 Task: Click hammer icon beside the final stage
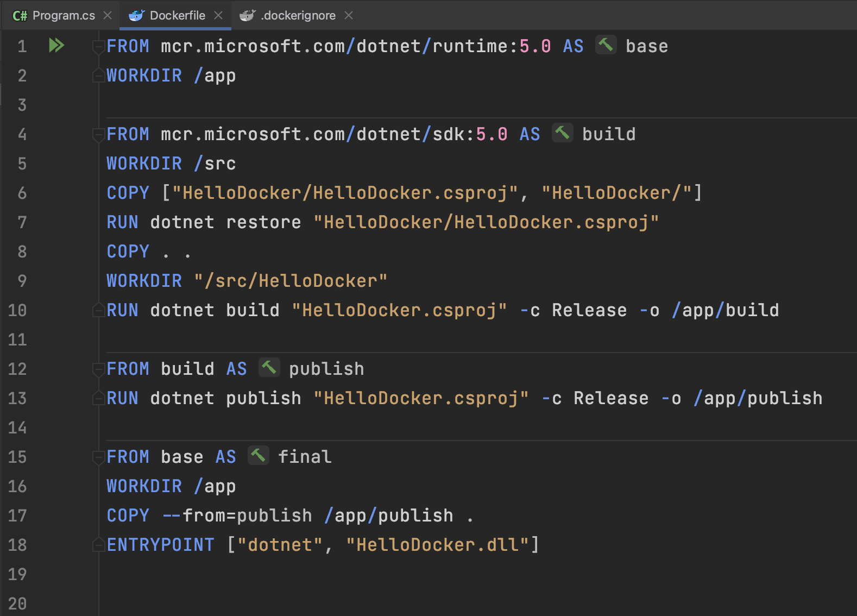pos(258,456)
